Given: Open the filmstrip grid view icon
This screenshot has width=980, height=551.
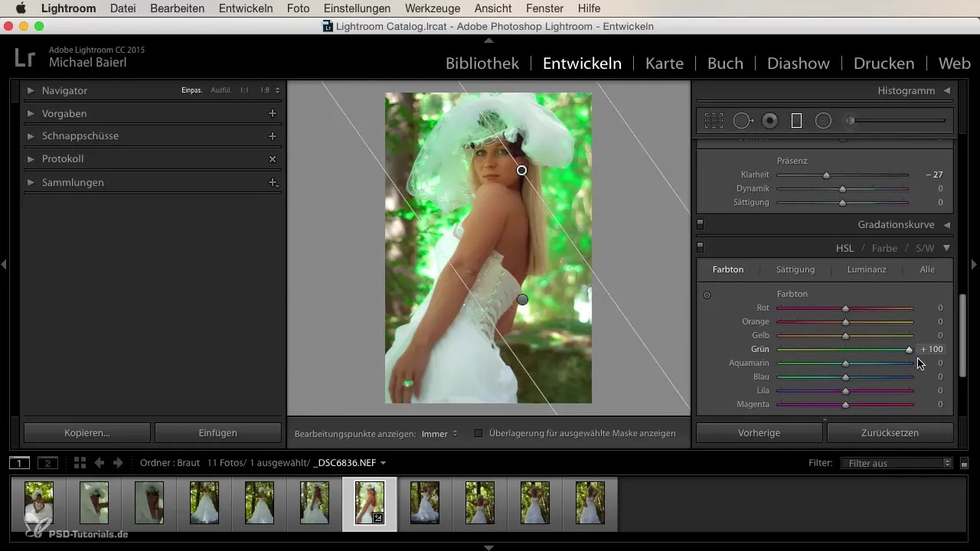Looking at the screenshot, I should 80,463.
